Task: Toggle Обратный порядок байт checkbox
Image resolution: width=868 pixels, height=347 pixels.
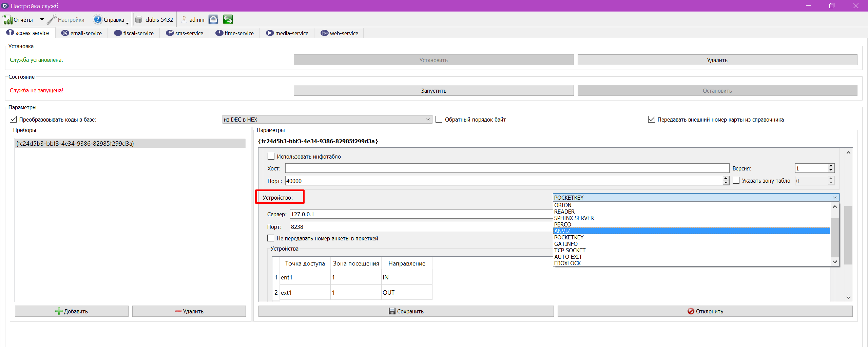Action: pyautogui.click(x=439, y=120)
